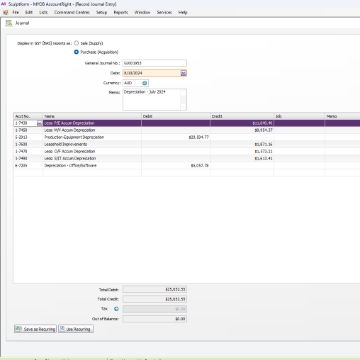Click the Journal icon in window header
This screenshot has width=360, height=360.
[x=9, y=23]
